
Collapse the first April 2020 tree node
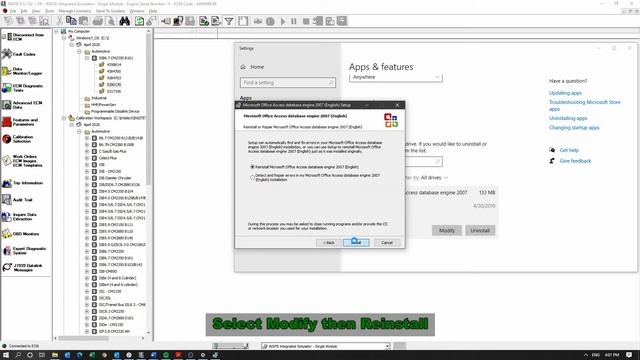click(x=72, y=44)
